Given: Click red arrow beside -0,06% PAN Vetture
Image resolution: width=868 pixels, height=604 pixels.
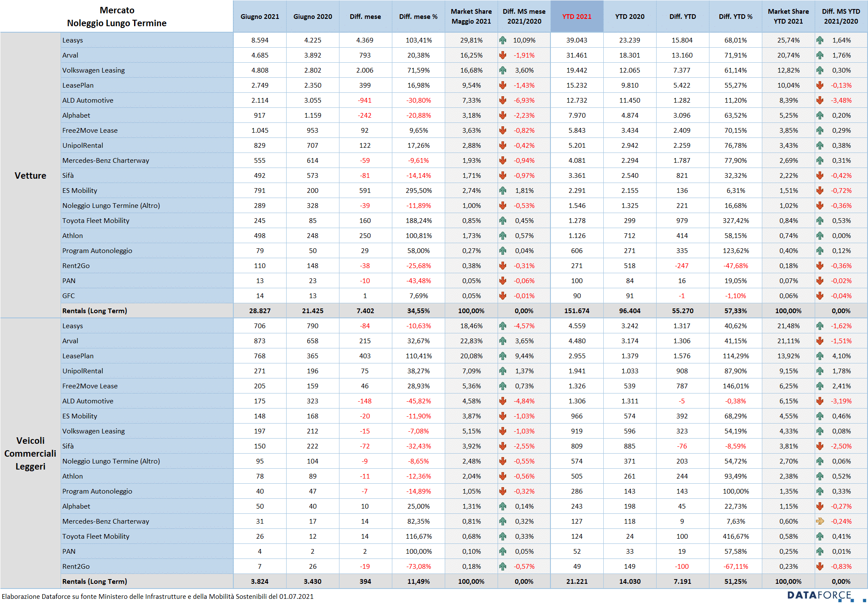Looking at the screenshot, I should (503, 281).
